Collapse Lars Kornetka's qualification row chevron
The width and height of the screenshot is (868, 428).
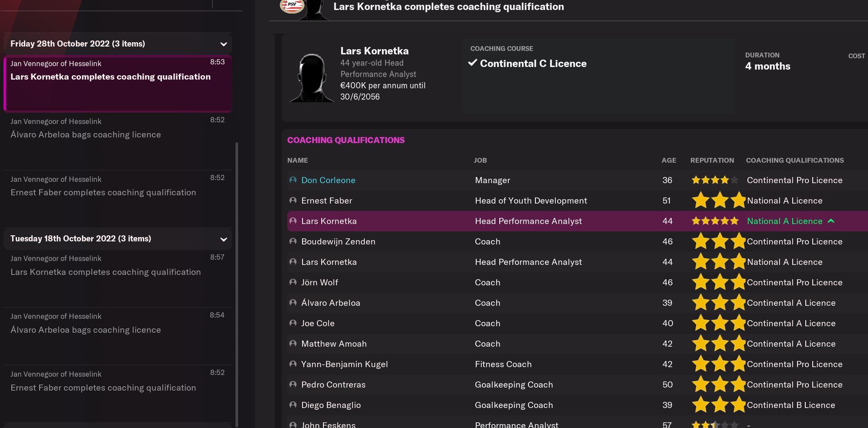[x=831, y=221]
